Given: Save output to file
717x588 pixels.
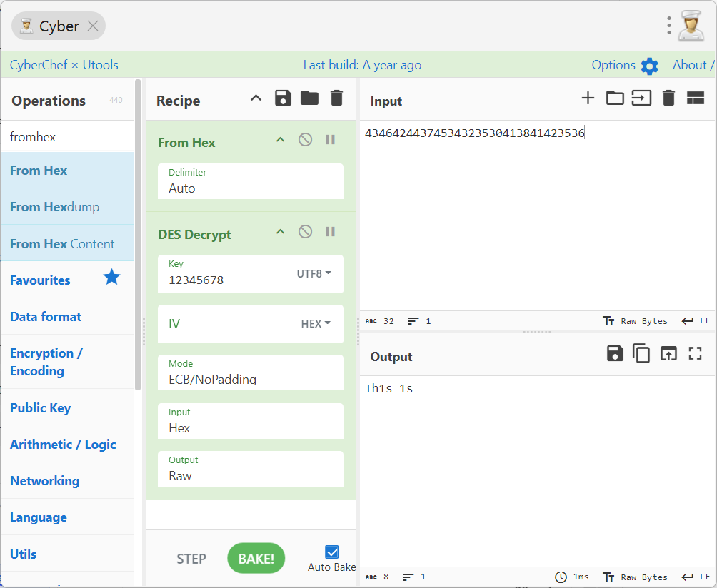Looking at the screenshot, I should pyautogui.click(x=615, y=354).
